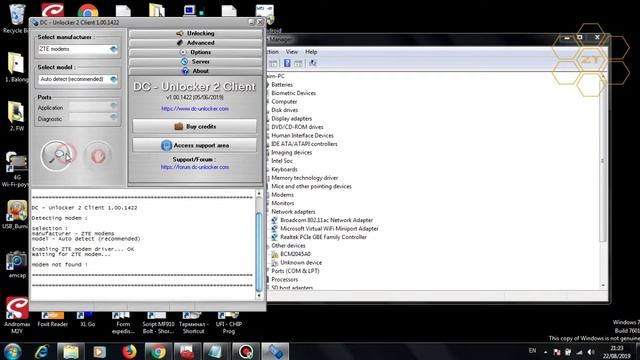Click the log scrollbar up arrow
640x360 pixels.
(259, 193)
